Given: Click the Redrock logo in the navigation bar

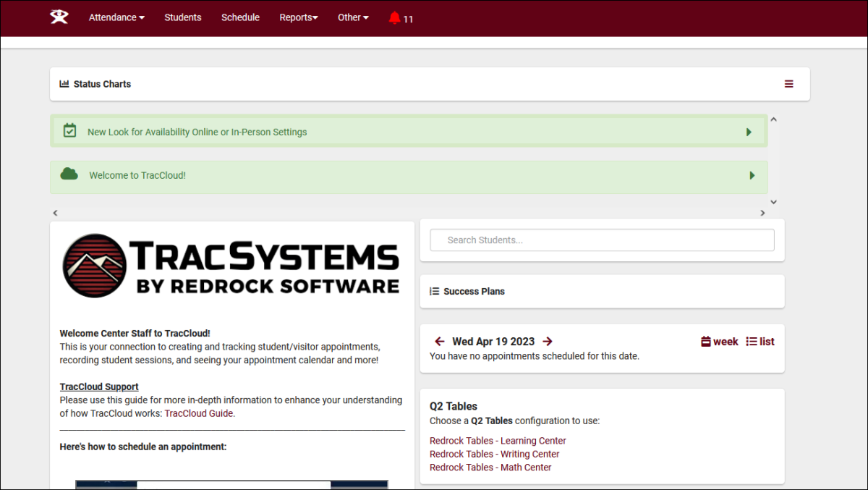Looking at the screenshot, I should [x=59, y=17].
